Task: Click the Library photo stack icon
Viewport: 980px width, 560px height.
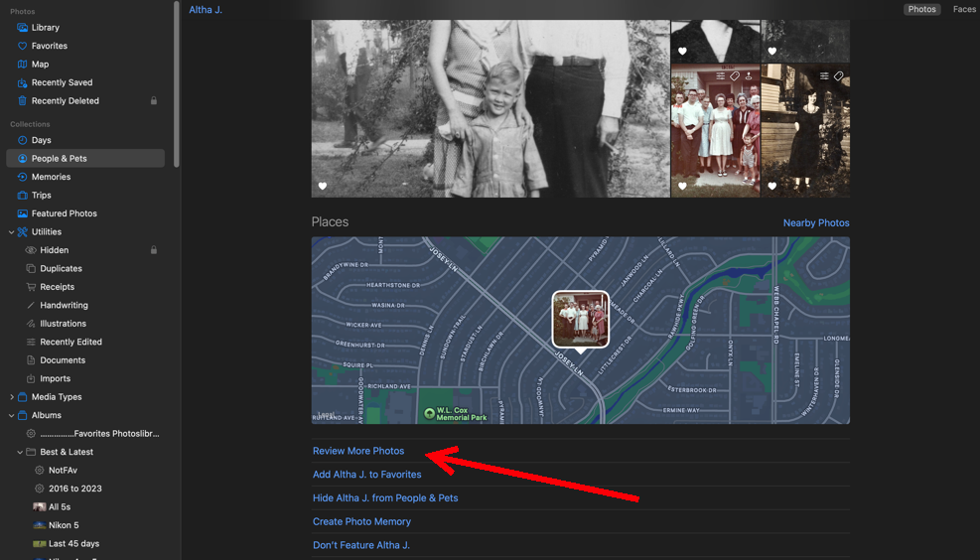Action: [x=23, y=28]
